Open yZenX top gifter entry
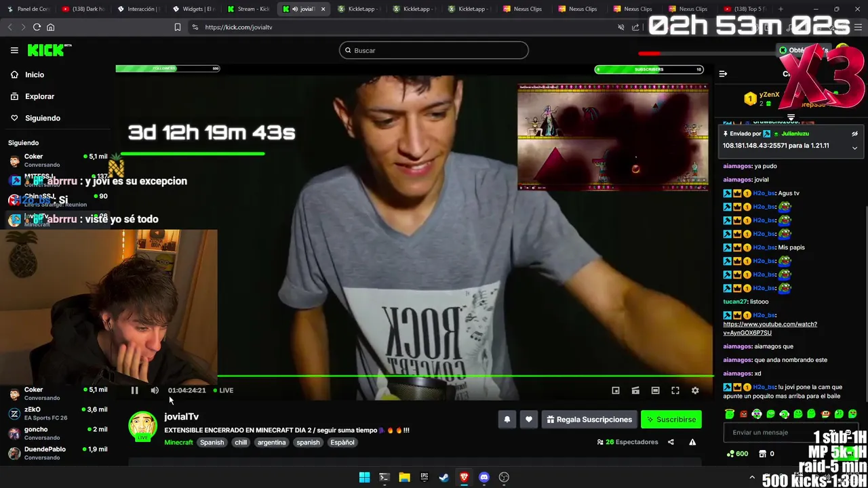 (x=763, y=99)
